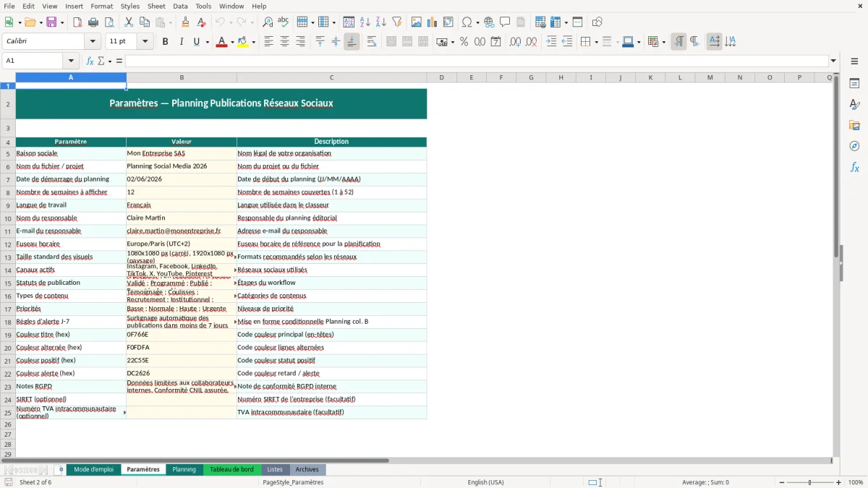Print the spreadsheet with printer icon
Viewport: 868px width, 488px height.
[x=93, y=22]
